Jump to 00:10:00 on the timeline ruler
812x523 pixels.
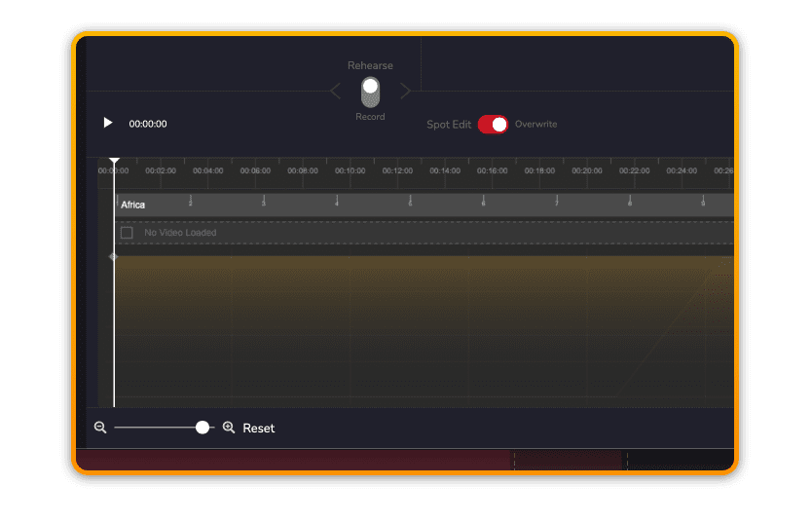[x=350, y=171]
